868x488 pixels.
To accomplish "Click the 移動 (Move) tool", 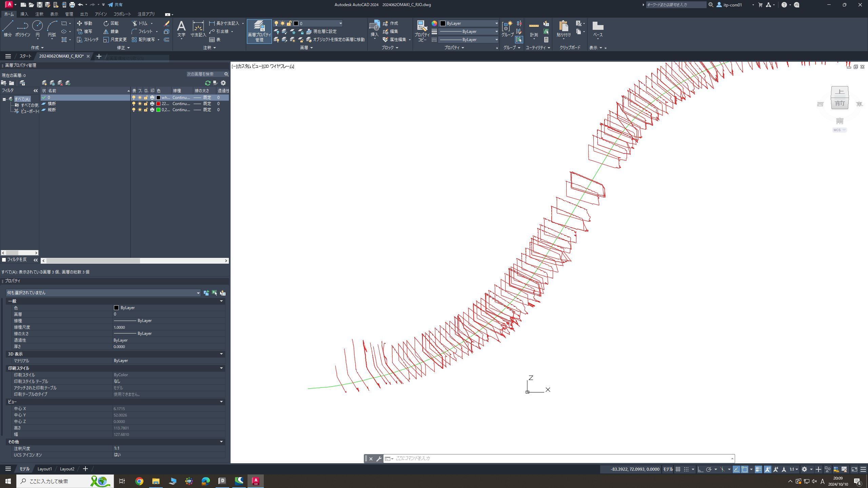I will [84, 23].
